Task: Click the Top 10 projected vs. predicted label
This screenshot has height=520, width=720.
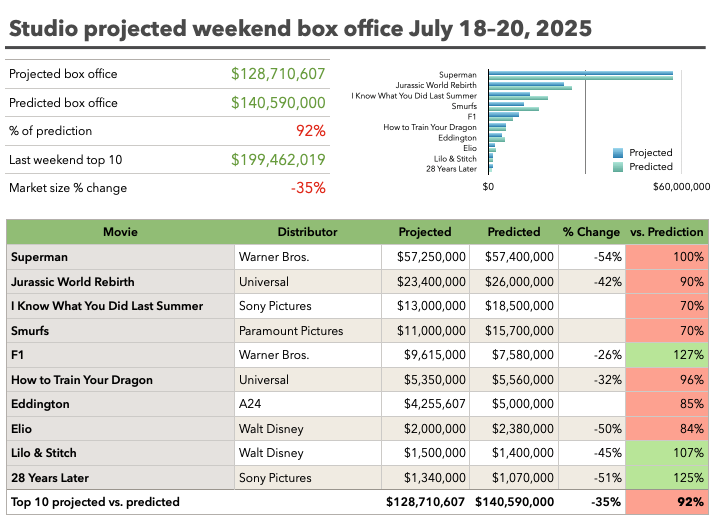Action: pyautogui.click(x=96, y=502)
